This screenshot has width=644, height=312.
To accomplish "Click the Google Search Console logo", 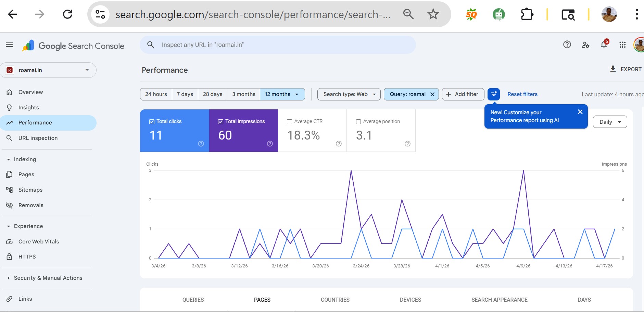I will click(x=73, y=46).
